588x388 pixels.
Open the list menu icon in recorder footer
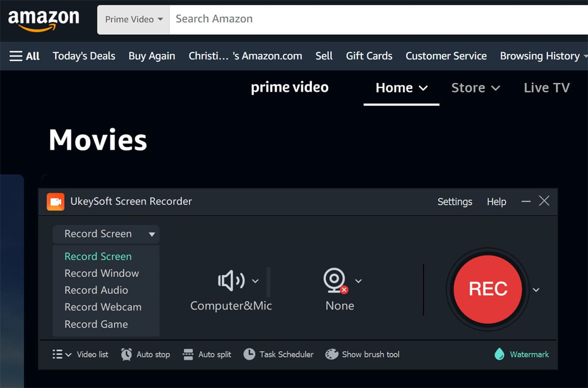(61, 354)
